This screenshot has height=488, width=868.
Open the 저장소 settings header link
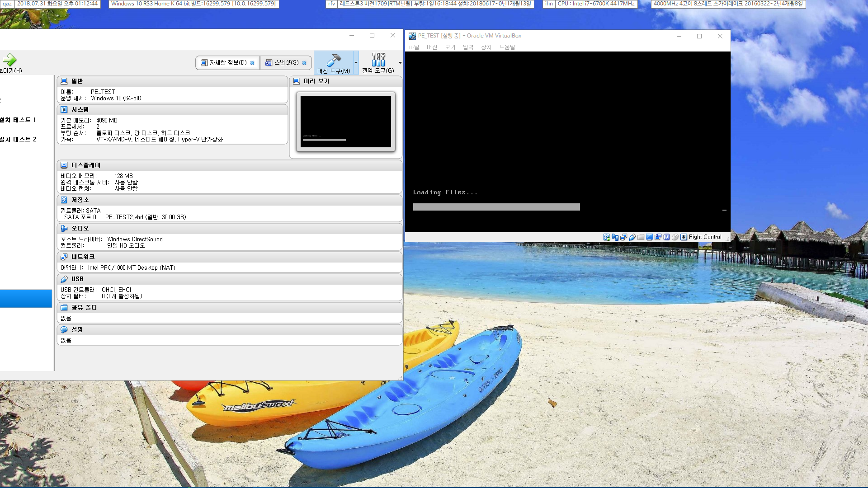coord(80,200)
